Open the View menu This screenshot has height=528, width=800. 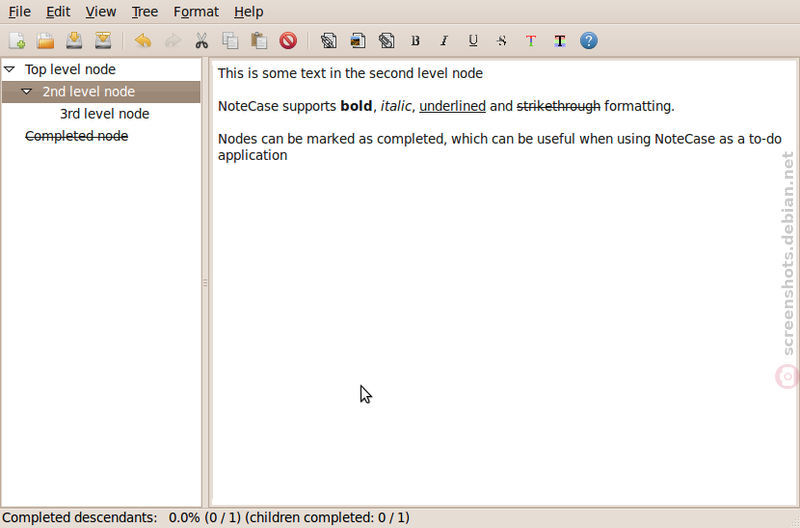coord(101,11)
